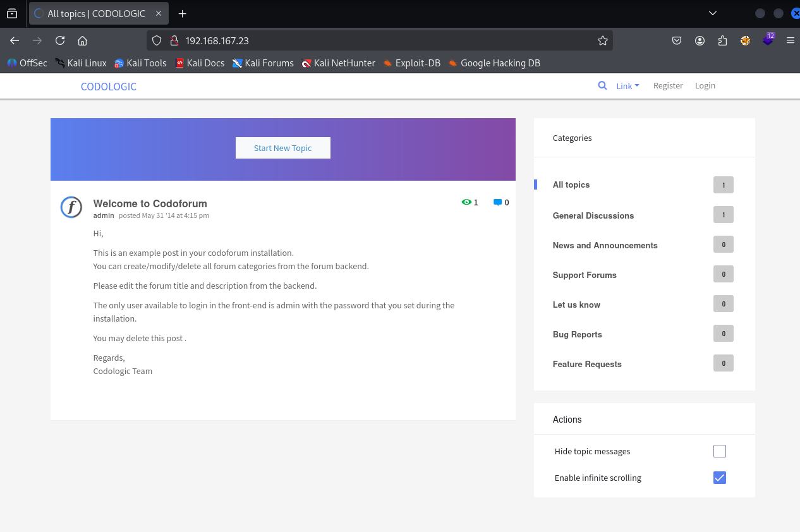Open the Bug Reports category
Screen dimensions: 800x532
pos(577,334)
